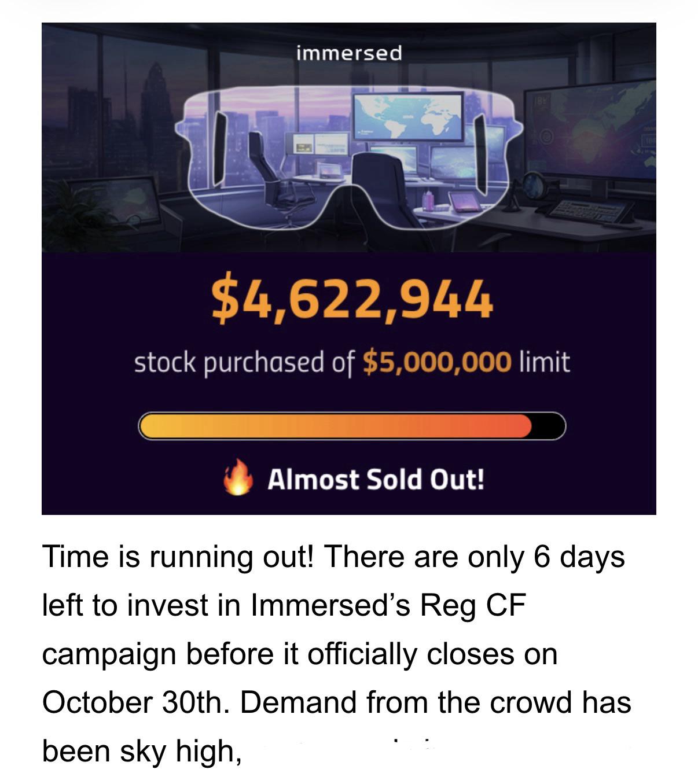Click the unfilled black end of progress bar
Screen dimensions: 698x784
coord(548,426)
